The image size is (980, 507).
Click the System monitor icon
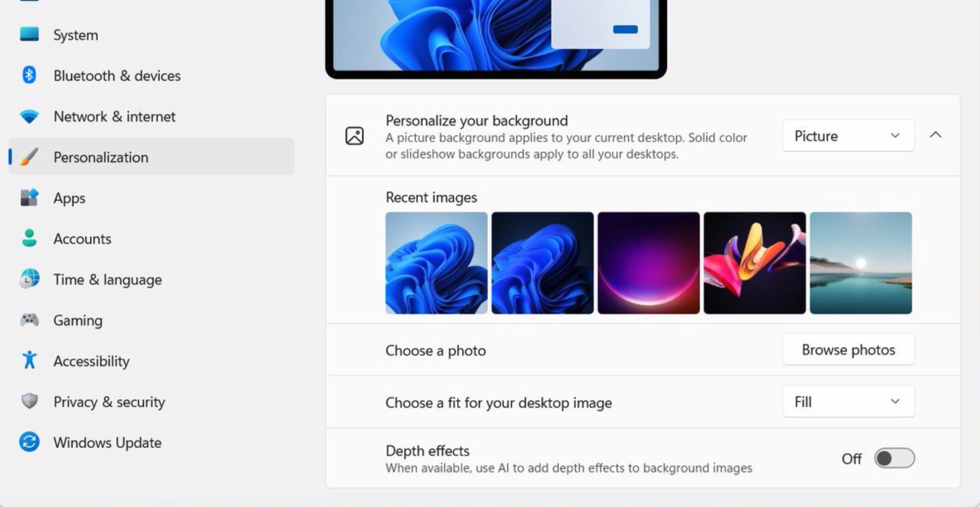(x=29, y=34)
